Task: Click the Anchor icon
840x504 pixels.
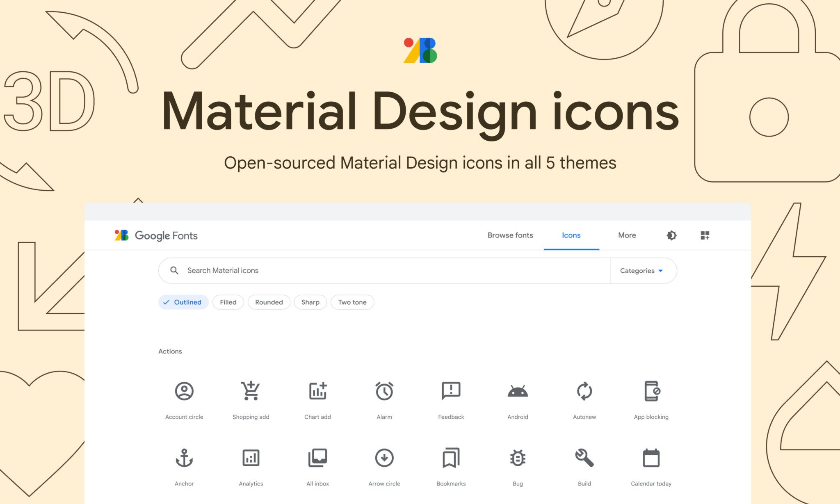Action: pos(184,458)
